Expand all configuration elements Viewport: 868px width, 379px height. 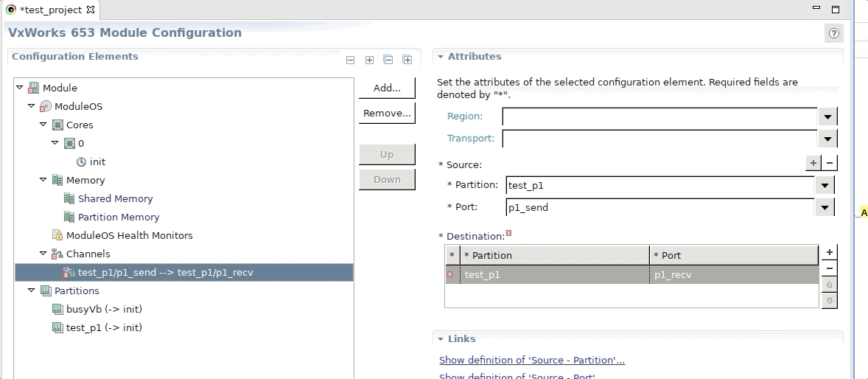(x=407, y=59)
